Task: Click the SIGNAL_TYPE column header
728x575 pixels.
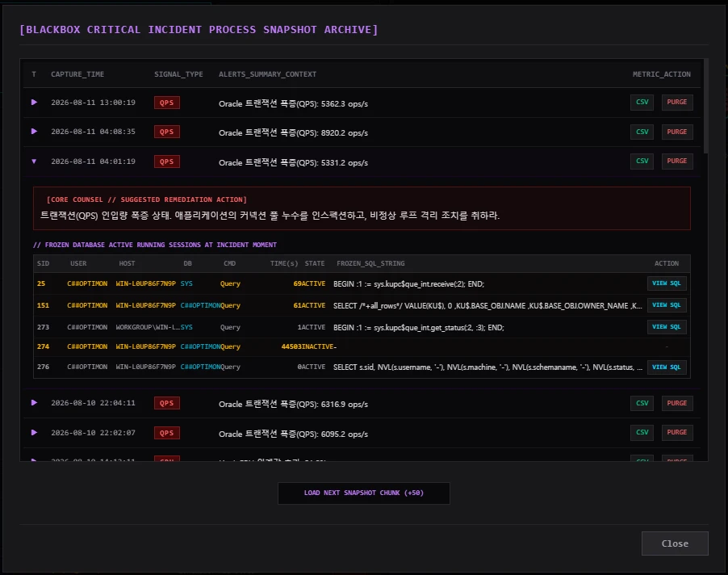Action: tap(178, 74)
